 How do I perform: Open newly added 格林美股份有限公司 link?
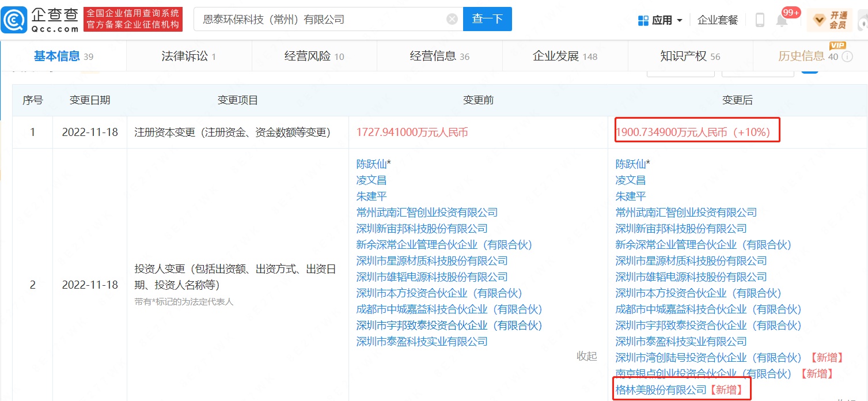coord(661,390)
